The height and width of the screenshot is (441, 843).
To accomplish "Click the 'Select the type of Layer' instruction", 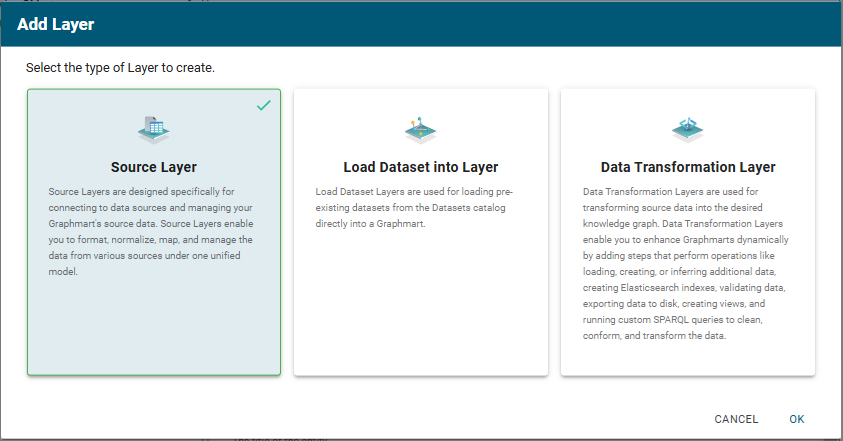I will (x=120, y=69).
